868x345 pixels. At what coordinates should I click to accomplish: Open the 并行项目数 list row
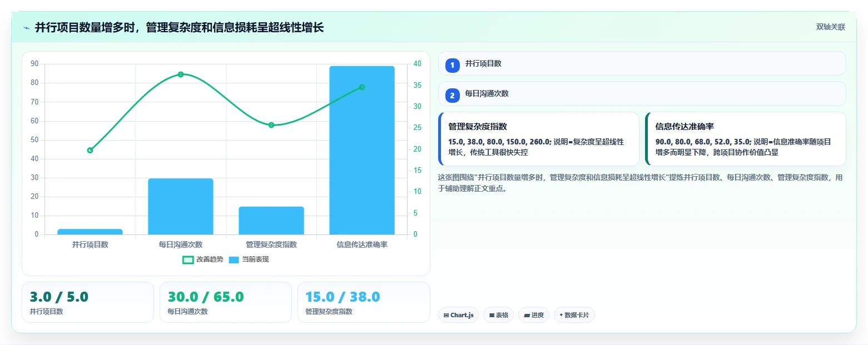pyautogui.click(x=642, y=63)
